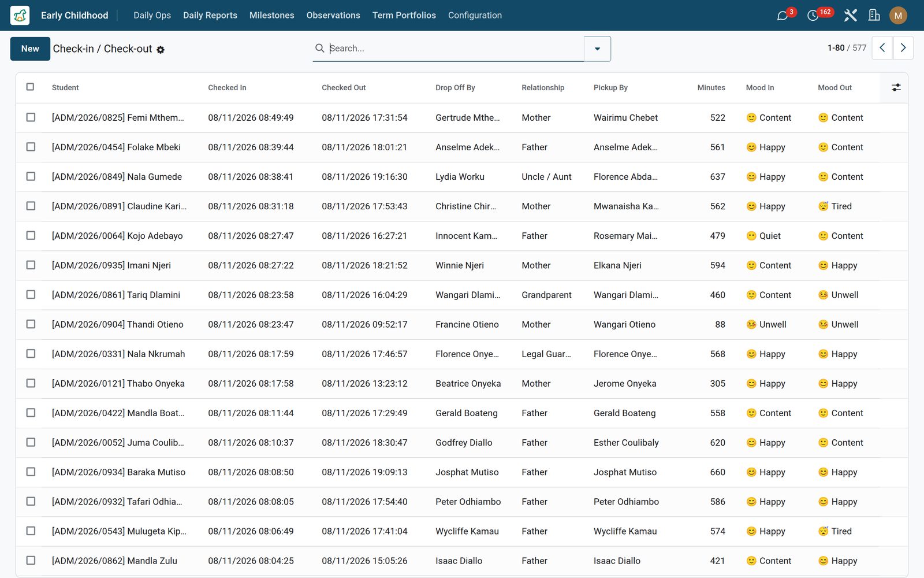Click Josphat Mutiso in Drop Off By column

[x=467, y=472]
